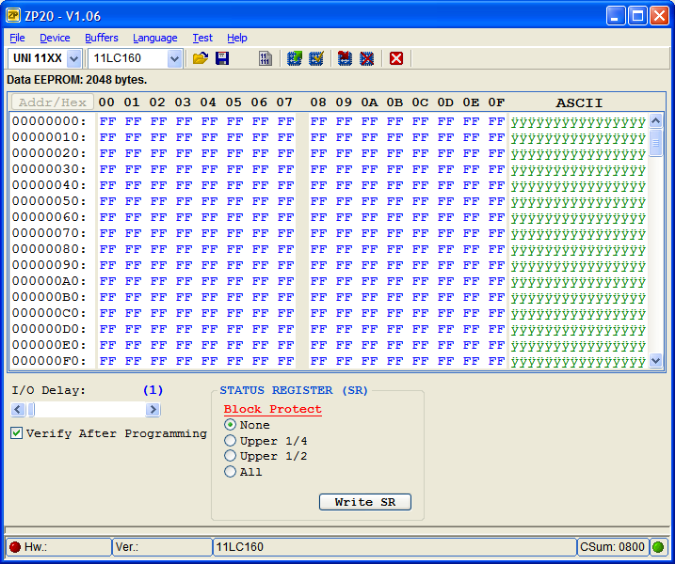Select the Upper 1/4 block protect option
Image resolution: width=675 pixels, height=564 pixels.
[x=230, y=441]
